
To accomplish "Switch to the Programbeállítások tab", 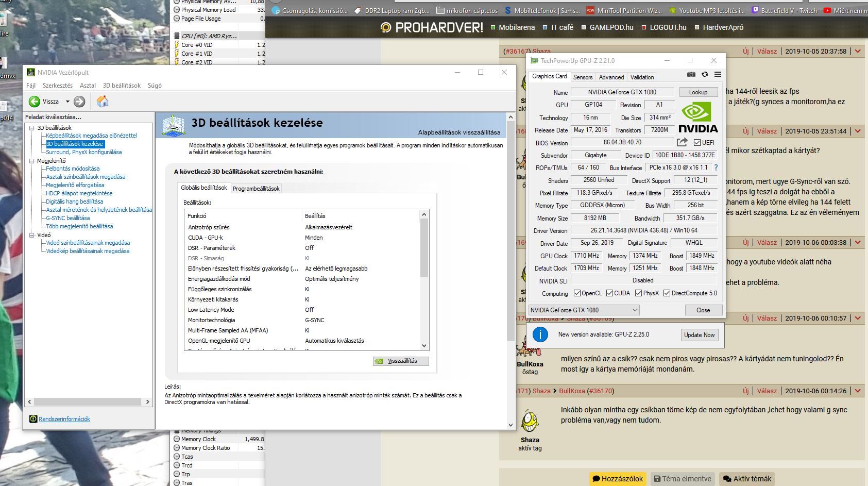I will pos(256,189).
